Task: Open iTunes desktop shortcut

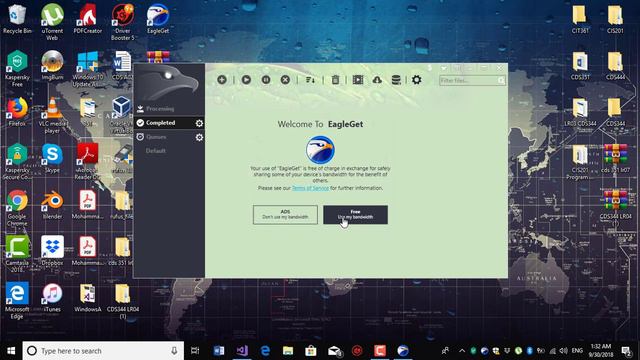Action: 52,298
